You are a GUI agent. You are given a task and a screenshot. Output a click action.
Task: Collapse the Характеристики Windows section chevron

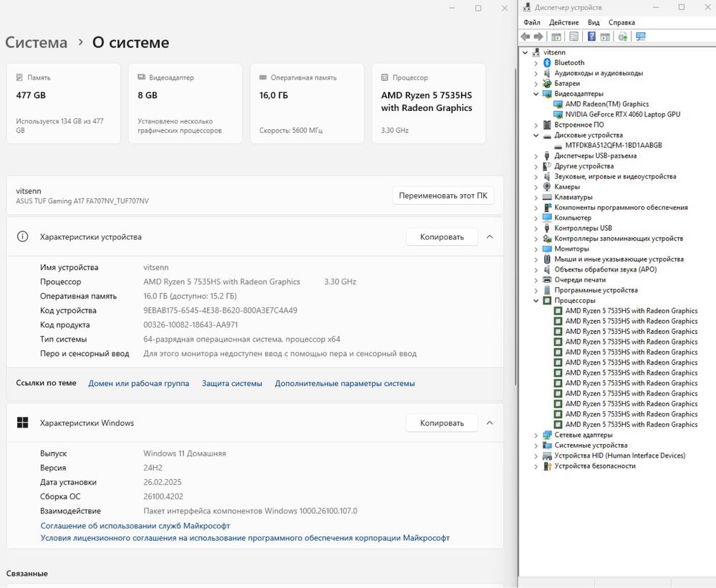(490, 423)
